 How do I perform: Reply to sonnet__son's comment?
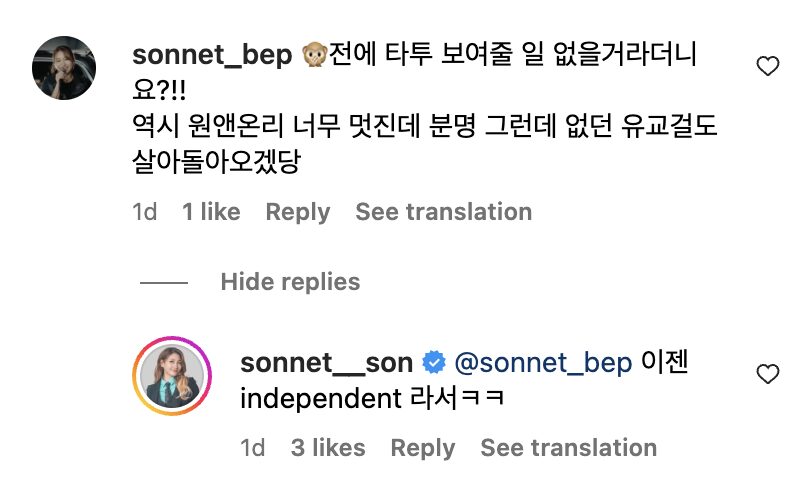423,448
